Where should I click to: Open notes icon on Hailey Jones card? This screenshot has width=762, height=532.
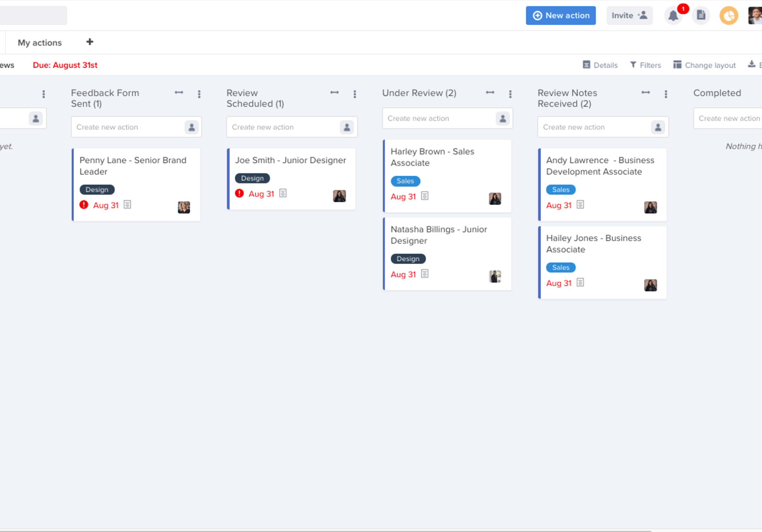[580, 283]
